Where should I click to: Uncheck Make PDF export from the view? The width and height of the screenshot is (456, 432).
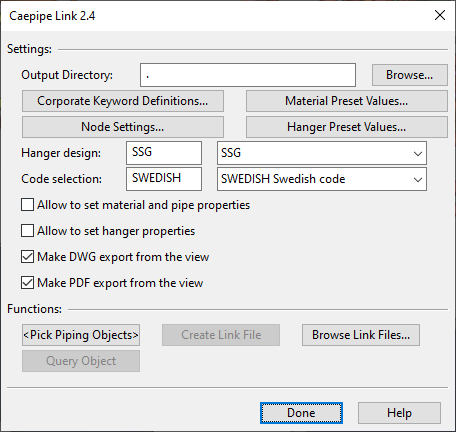[x=27, y=283]
